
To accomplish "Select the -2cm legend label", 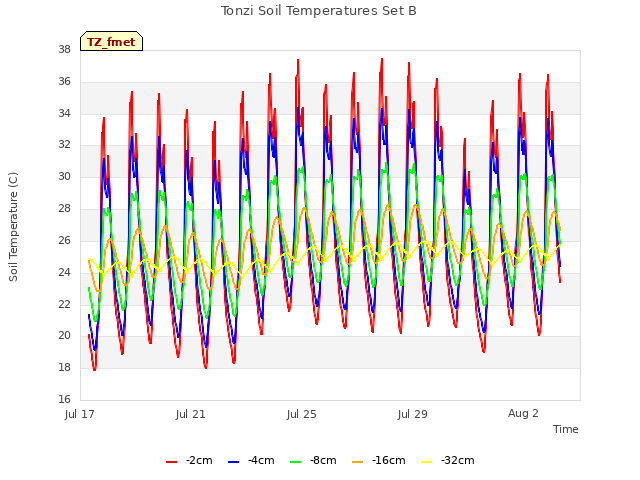I will [x=199, y=460].
